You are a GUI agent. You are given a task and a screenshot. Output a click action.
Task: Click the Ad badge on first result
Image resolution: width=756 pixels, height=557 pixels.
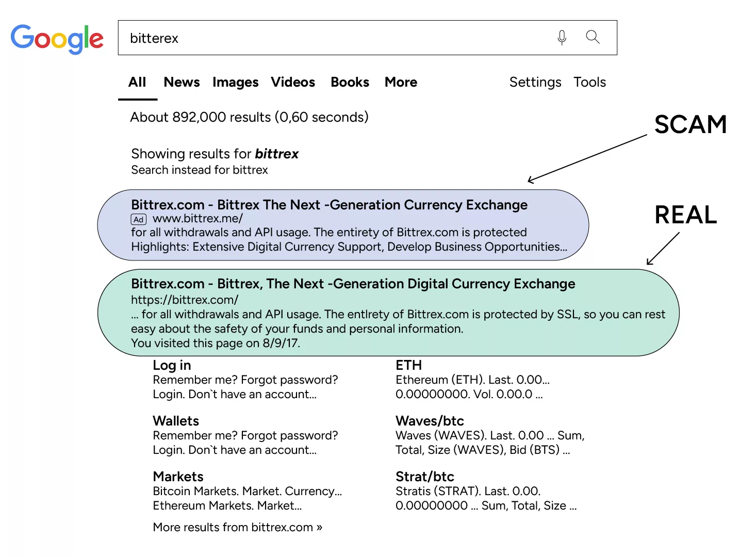coord(139,219)
